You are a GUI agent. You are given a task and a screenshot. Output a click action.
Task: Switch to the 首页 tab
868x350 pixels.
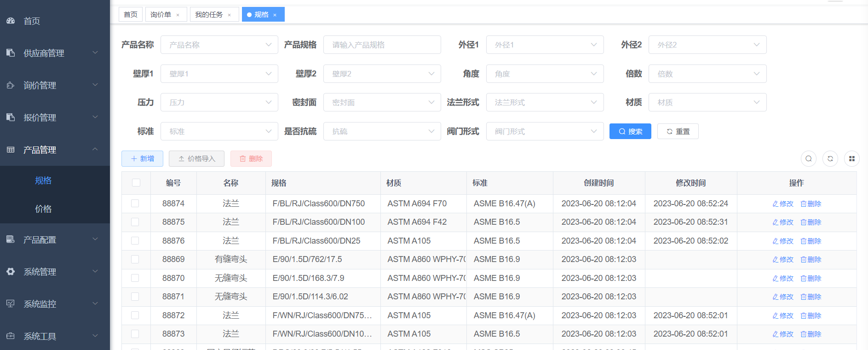[131, 15]
